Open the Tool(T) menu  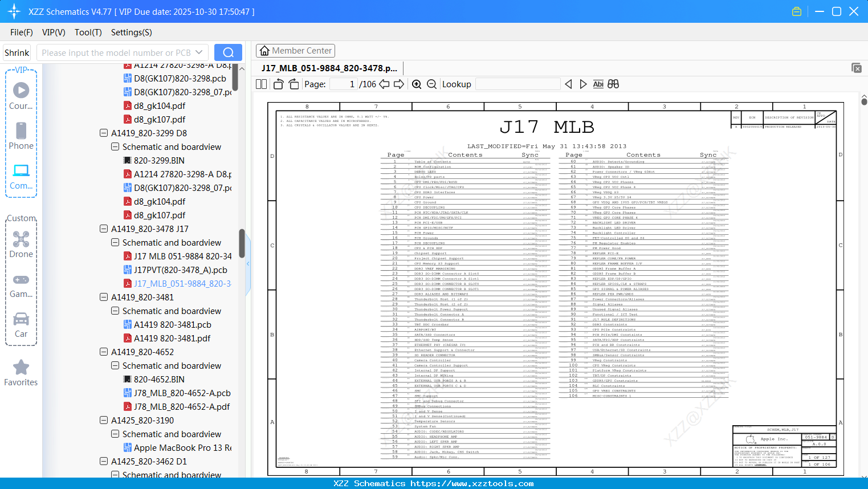point(88,32)
